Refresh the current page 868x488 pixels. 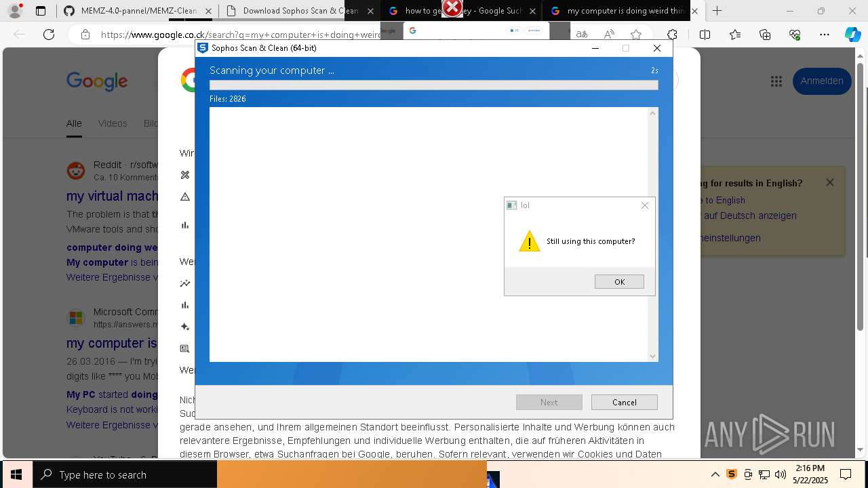click(x=49, y=35)
